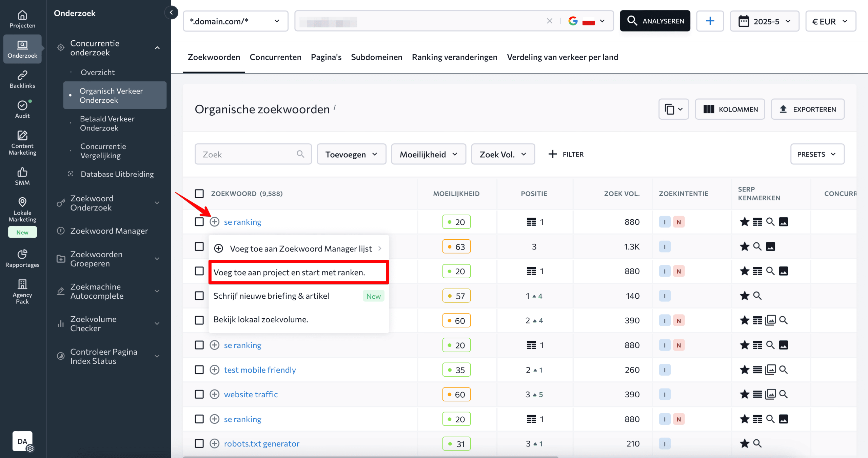Open the PRESETS dropdown
Screen dimensions: 868x458
click(x=817, y=154)
